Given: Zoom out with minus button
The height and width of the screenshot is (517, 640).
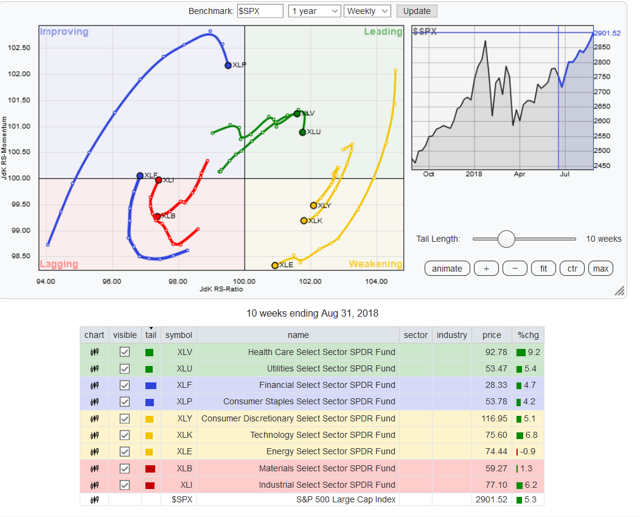Looking at the screenshot, I should tap(515, 268).
